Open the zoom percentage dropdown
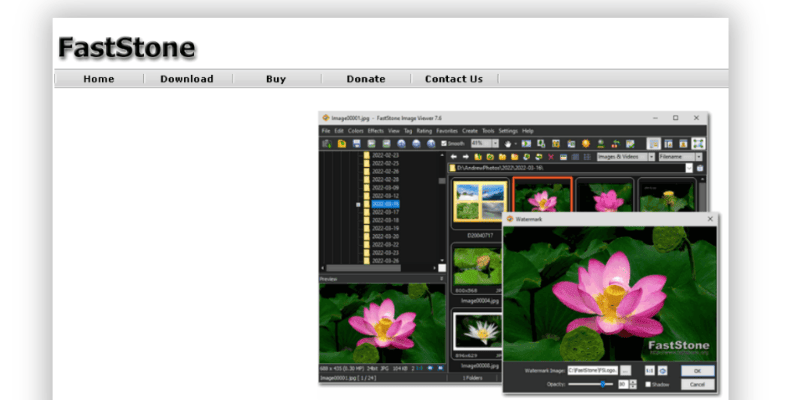800x400 pixels. [x=493, y=144]
